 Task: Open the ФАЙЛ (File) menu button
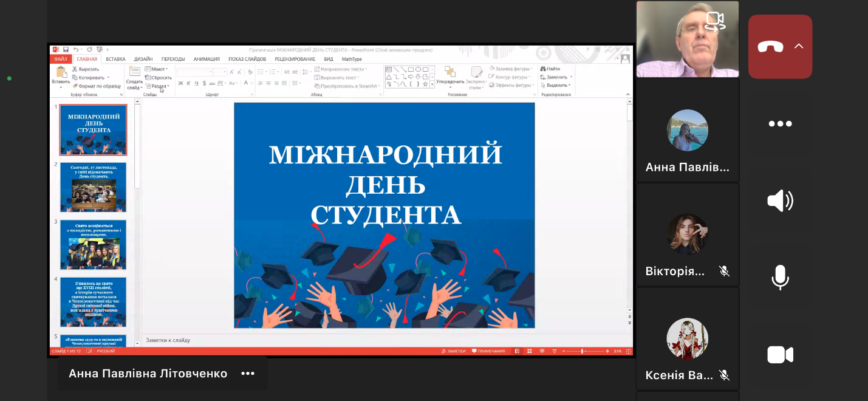tap(60, 59)
